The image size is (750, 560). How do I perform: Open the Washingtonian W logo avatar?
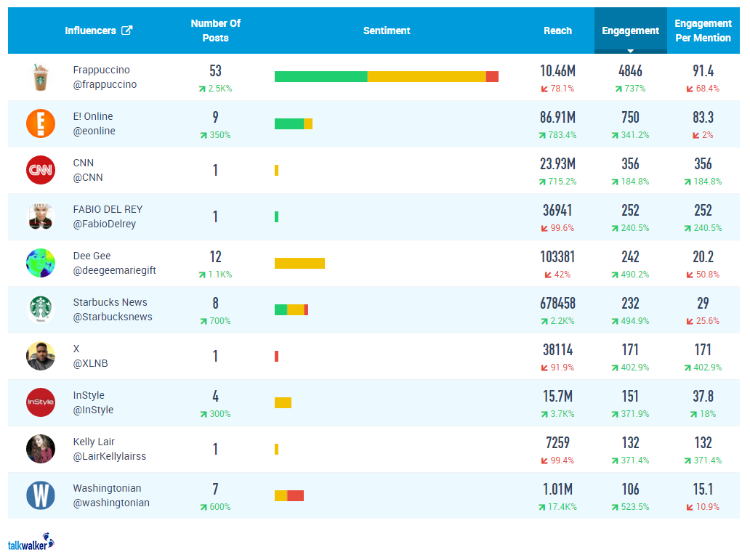click(41, 495)
